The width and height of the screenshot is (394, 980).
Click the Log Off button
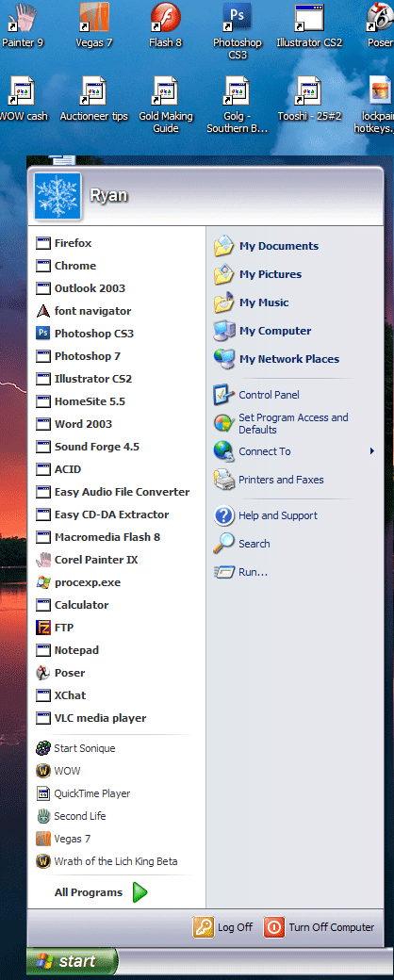tap(222, 927)
